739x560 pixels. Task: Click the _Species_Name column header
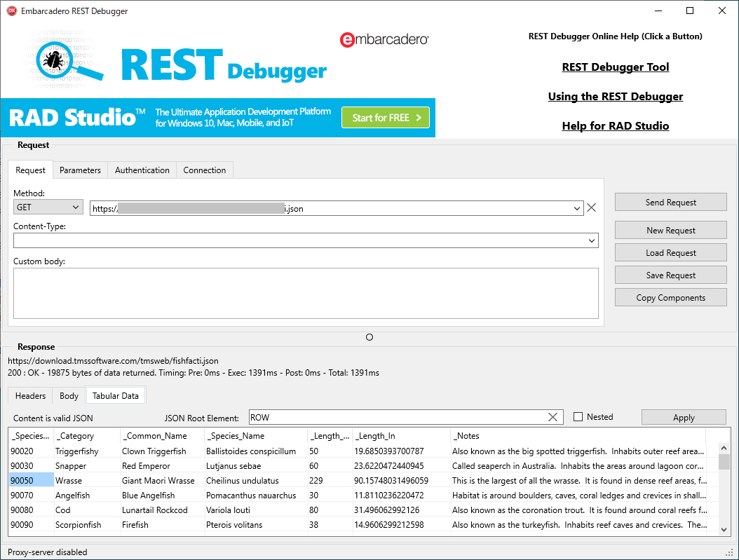pos(256,436)
